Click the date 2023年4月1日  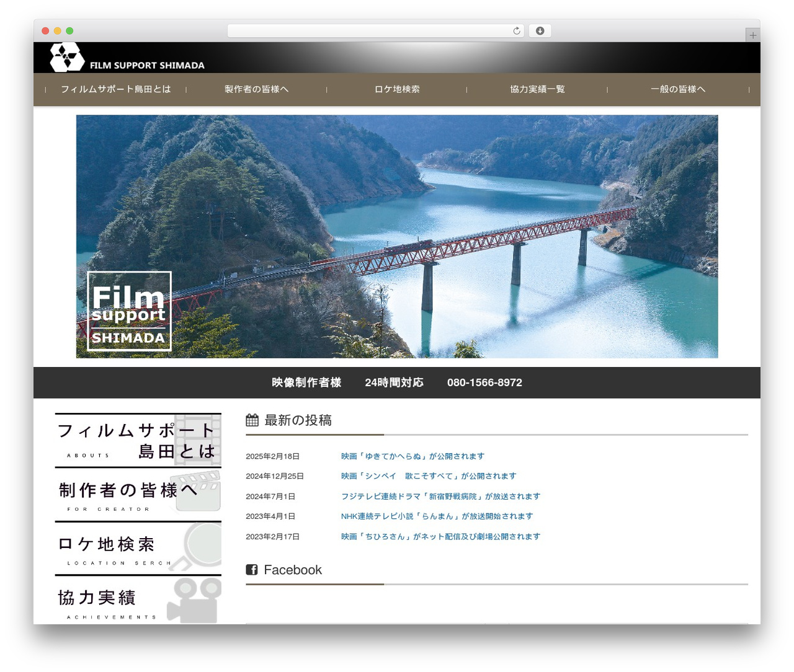pos(270,516)
